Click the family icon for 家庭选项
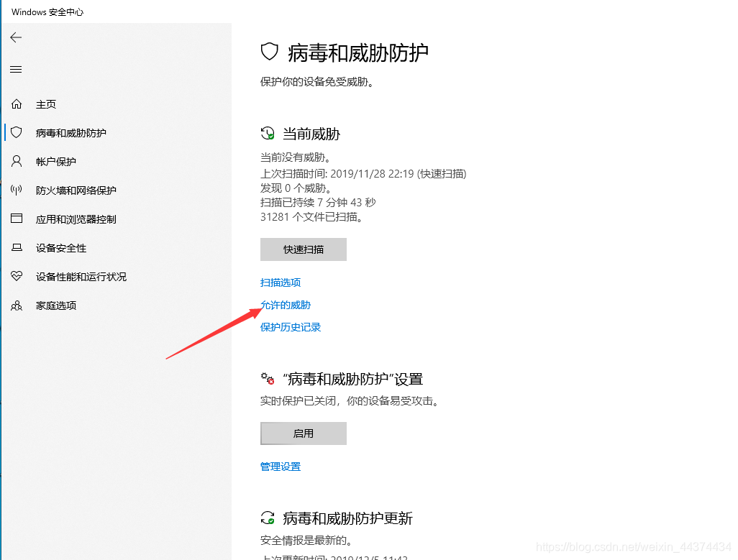Image resolution: width=738 pixels, height=560 pixels. [17, 306]
